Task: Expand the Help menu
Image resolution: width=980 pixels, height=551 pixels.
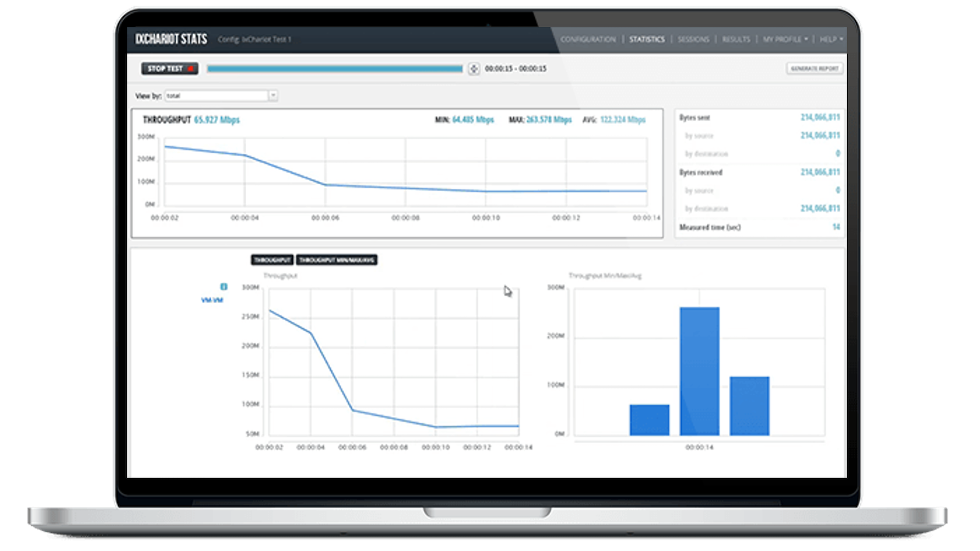Action: 831,39
